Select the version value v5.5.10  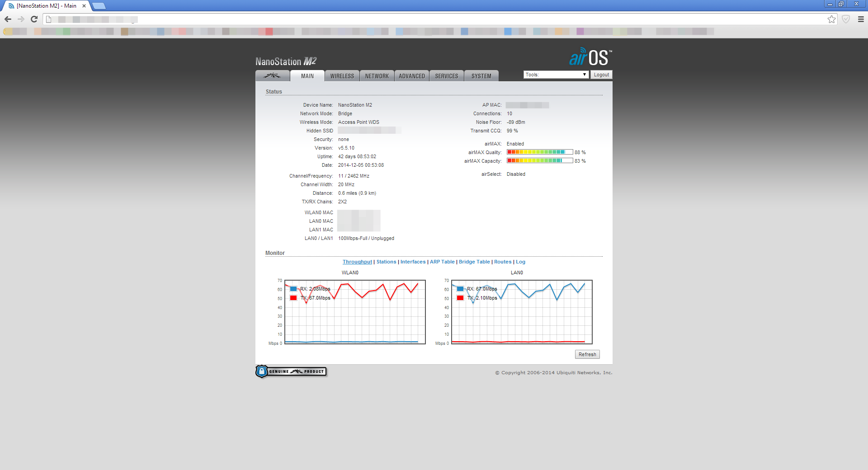[x=346, y=148]
